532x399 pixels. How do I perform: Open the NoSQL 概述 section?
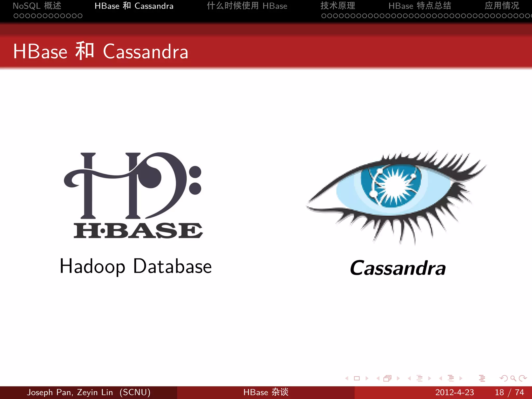click(37, 6)
